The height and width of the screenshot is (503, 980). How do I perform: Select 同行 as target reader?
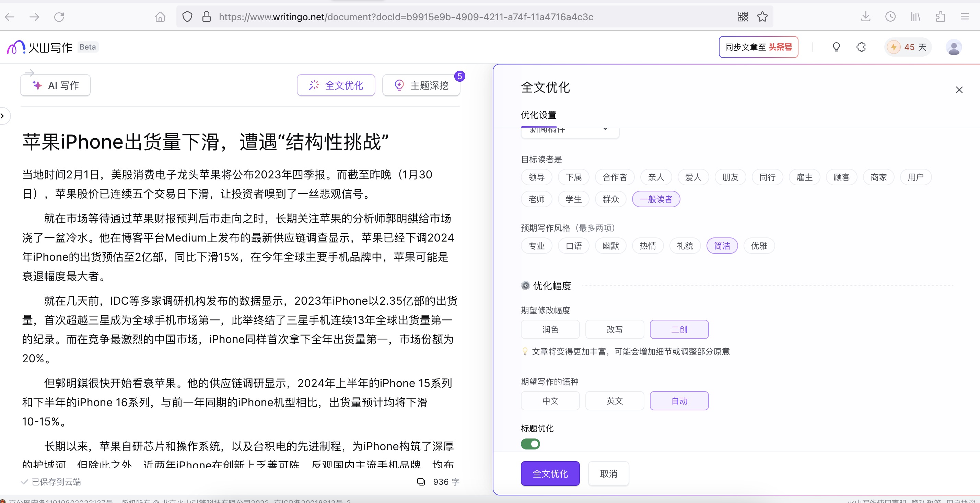(767, 177)
